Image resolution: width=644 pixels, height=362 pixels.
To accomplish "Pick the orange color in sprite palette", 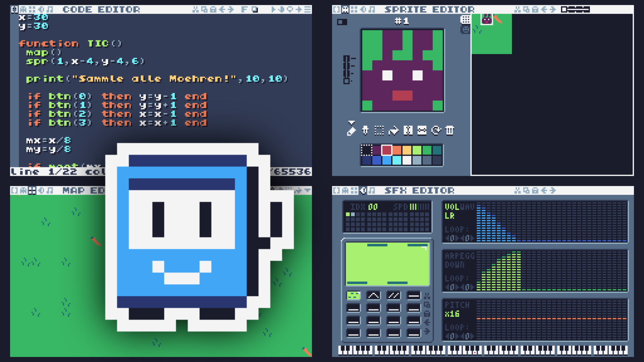I will [397, 150].
